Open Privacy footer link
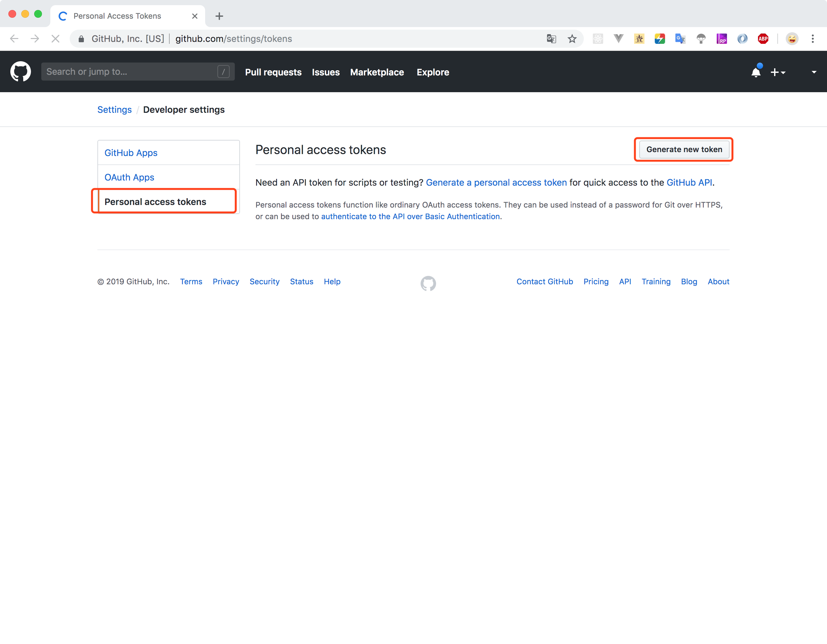 (226, 281)
